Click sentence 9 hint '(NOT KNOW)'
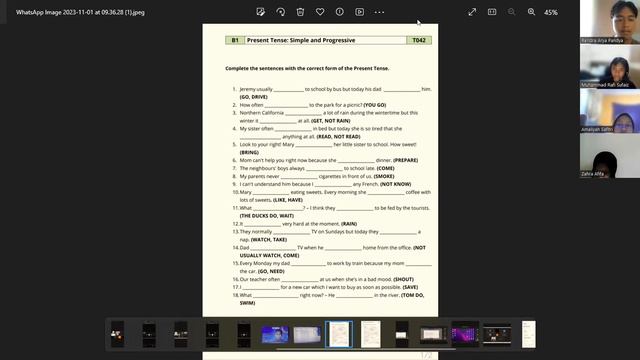 tap(395, 184)
